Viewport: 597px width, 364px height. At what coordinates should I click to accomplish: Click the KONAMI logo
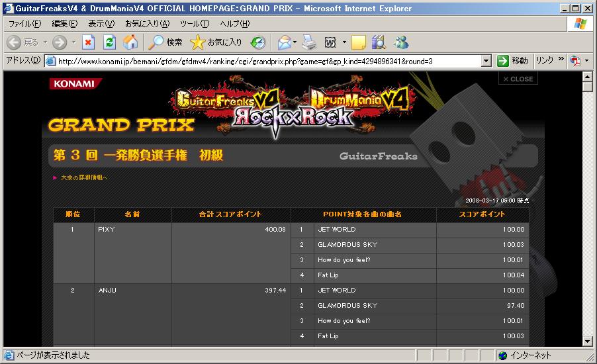tap(75, 83)
